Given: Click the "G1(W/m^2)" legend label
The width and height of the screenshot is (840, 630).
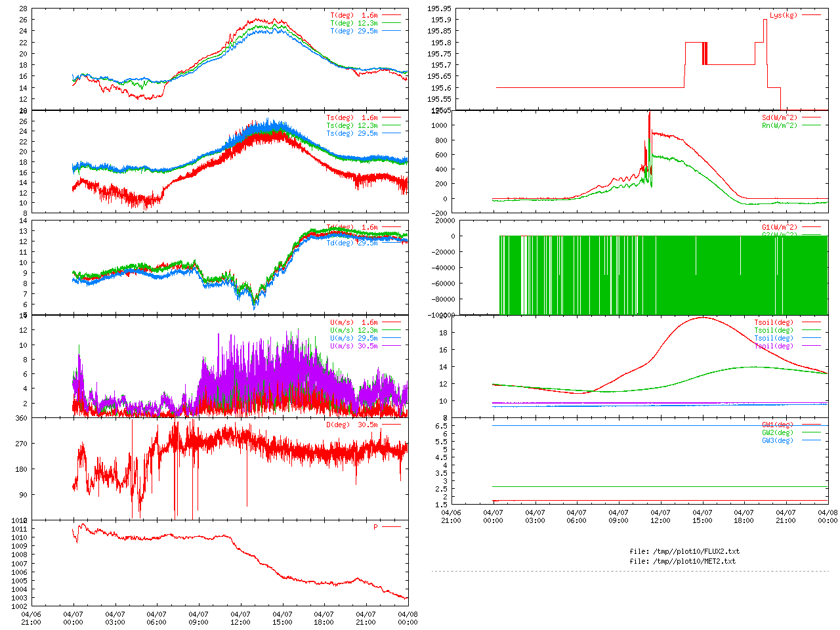Looking at the screenshot, I should pos(779,227).
